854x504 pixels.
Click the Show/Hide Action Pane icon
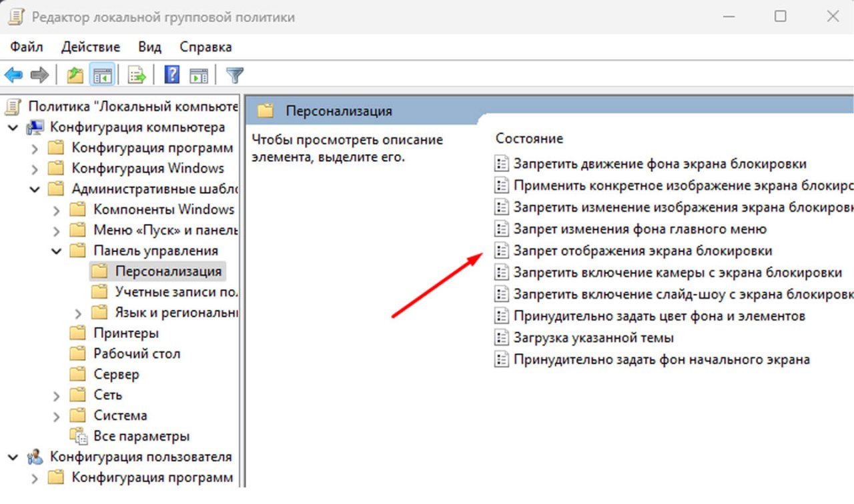pyautogui.click(x=198, y=75)
